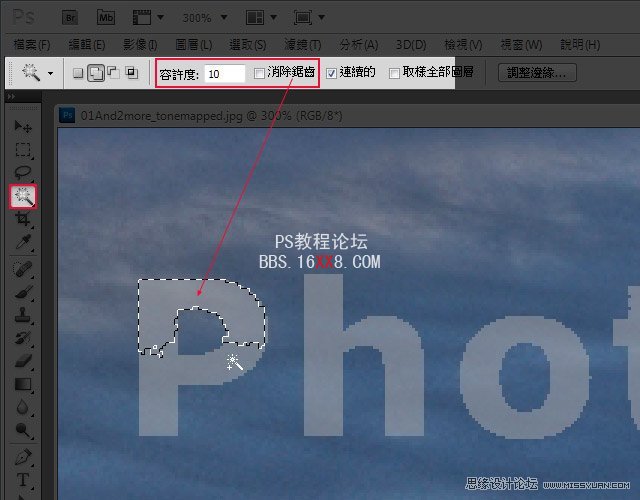Launch Adobe Bridge via Br icon
640x500 pixels.
coord(71,18)
